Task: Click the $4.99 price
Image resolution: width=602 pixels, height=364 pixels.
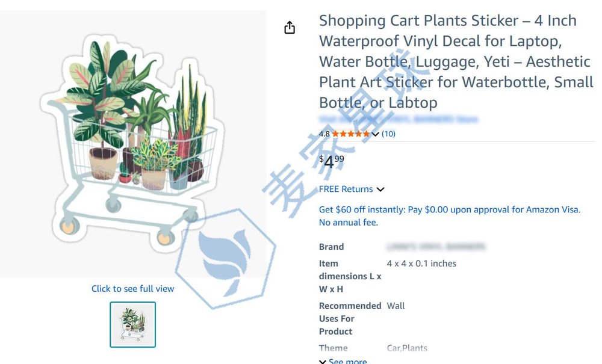Action: (331, 161)
